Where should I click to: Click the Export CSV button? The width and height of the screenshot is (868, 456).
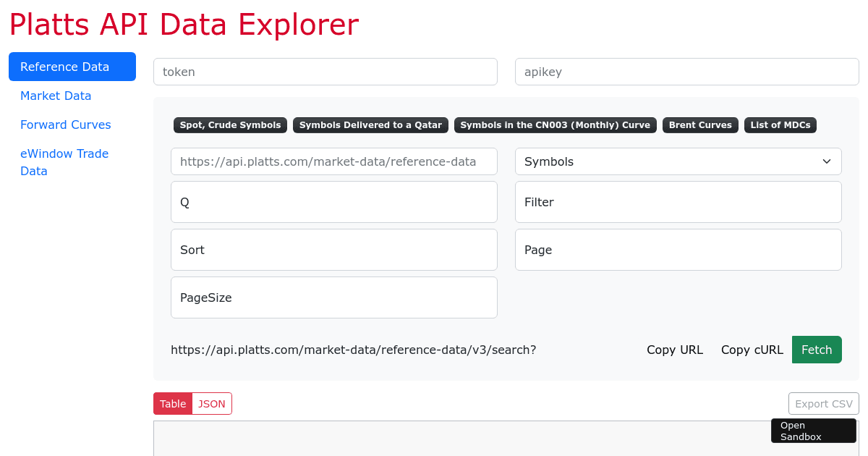(x=823, y=403)
